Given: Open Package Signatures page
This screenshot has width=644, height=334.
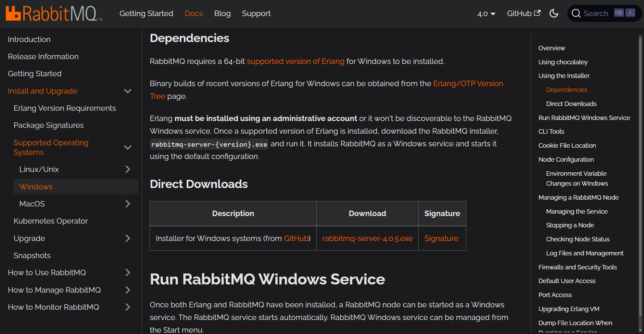Looking at the screenshot, I should [49, 125].
